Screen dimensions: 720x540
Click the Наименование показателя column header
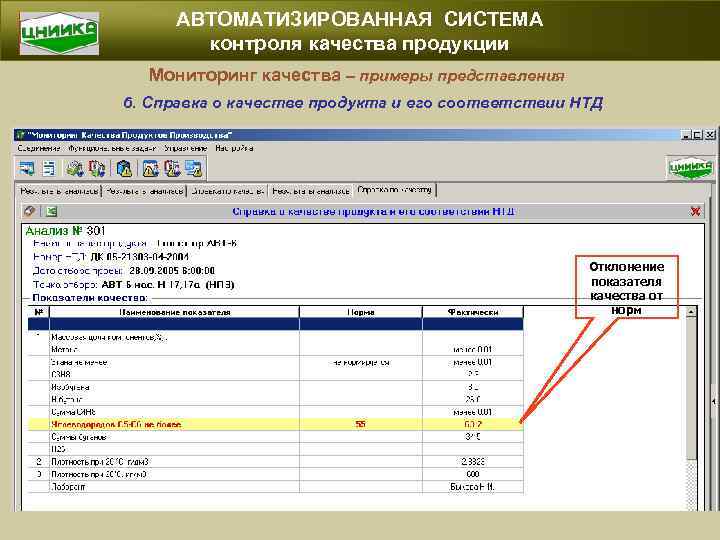tap(174, 312)
